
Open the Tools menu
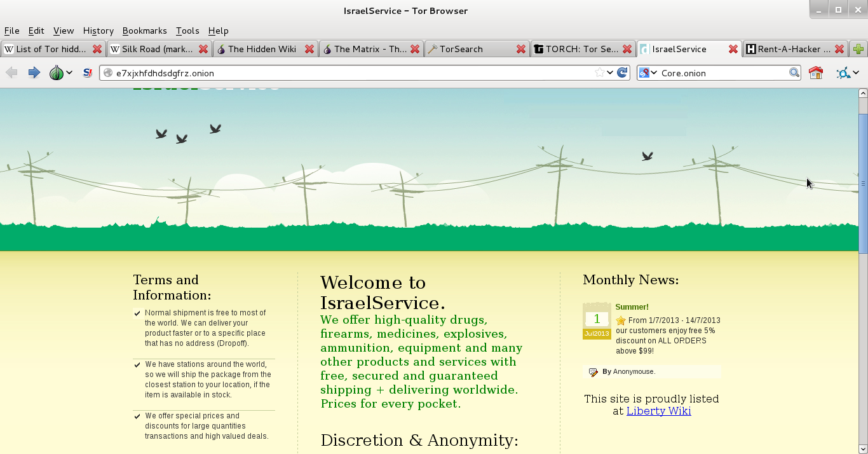[187, 31]
